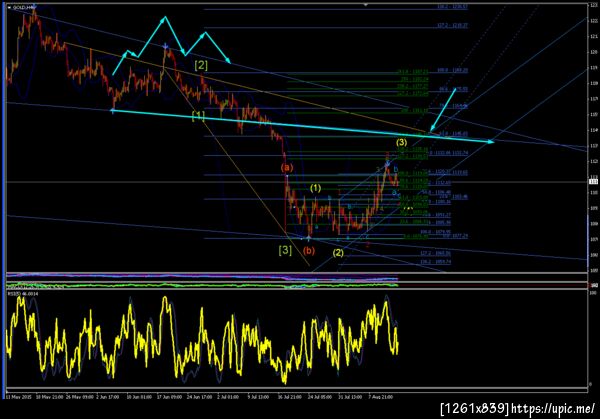This screenshot has width=600, height=419.
Task: Click the 2 Jul 01:00 time label
Action: pyautogui.click(x=228, y=397)
